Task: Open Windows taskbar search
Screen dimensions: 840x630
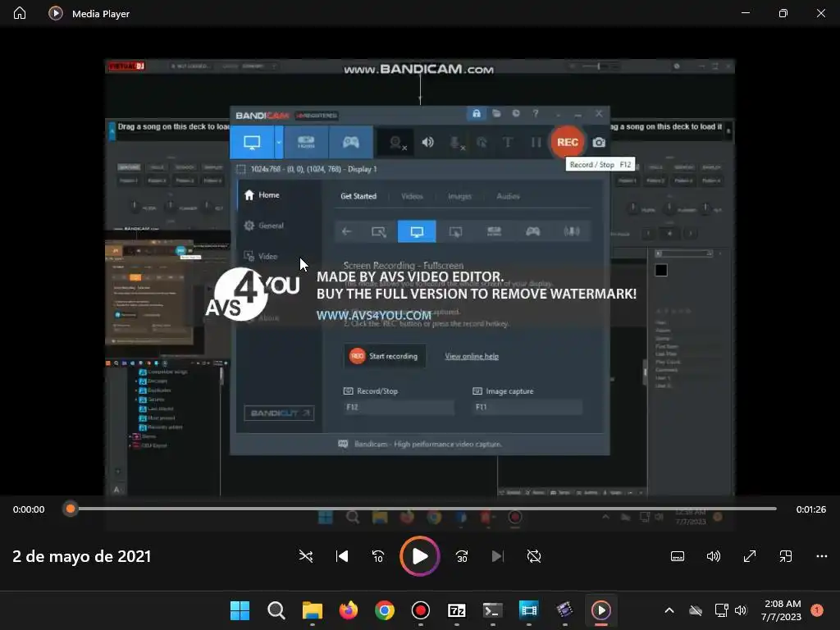Action: tap(276, 610)
